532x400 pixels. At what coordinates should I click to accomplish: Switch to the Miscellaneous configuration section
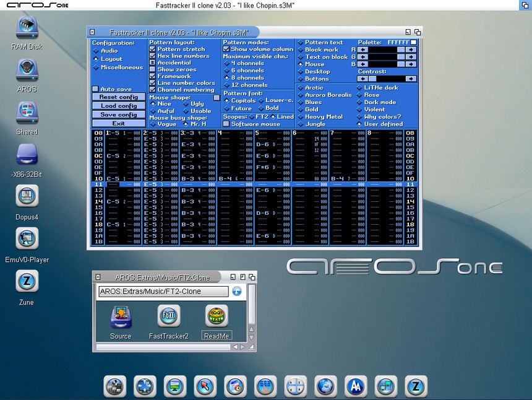click(x=96, y=67)
